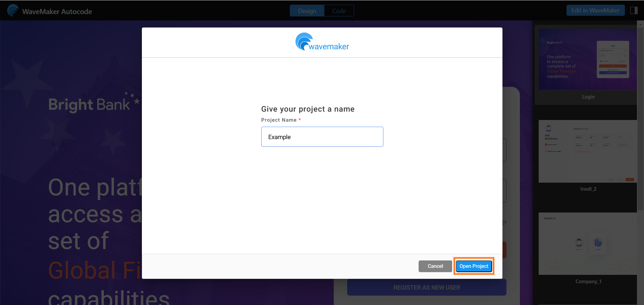Open the Company_1 page preview
Image resolution: width=644 pixels, height=305 pixels.
pyautogui.click(x=587, y=243)
